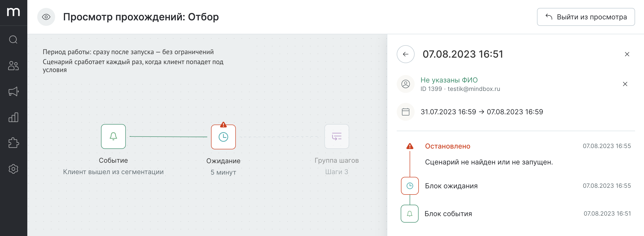Click the Блок события bell icon in log

point(409,213)
